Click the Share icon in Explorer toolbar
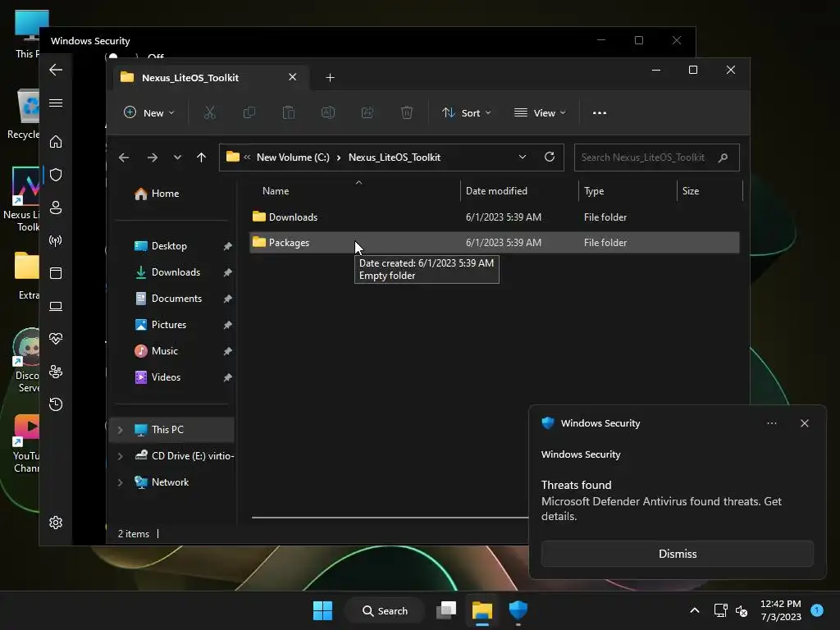This screenshot has width=840, height=630. pyautogui.click(x=367, y=112)
